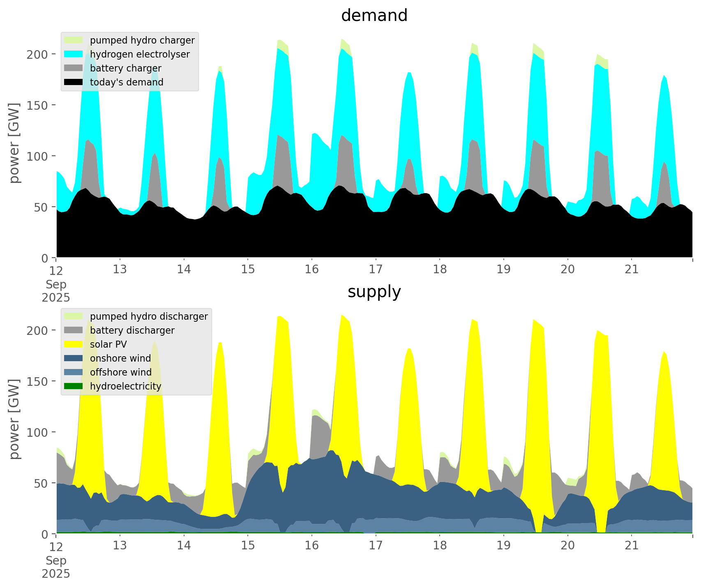Select the demand chart's power [GW] axis label
Image resolution: width=701 pixels, height=588 pixels.
pyautogui.click(x=14, y=143)
